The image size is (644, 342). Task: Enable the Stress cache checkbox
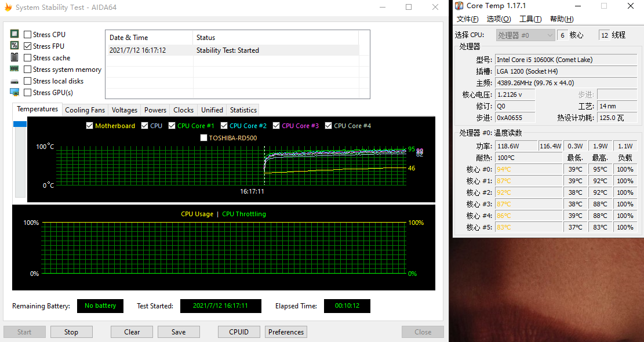point(27,58)
